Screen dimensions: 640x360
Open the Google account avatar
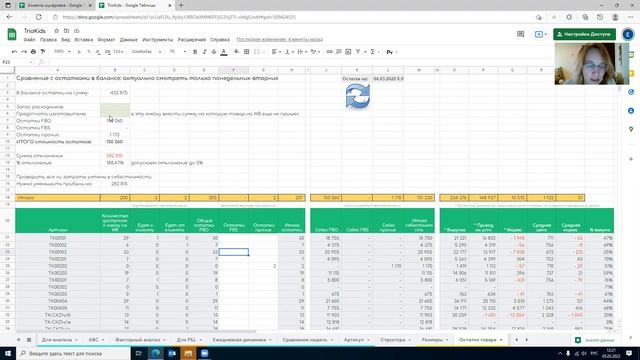click(628, 34)
